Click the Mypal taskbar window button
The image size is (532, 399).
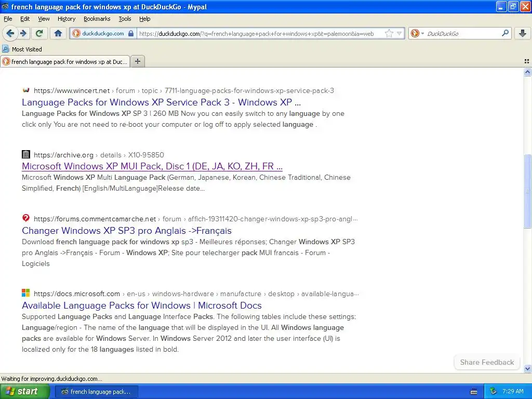coord(96,392)
